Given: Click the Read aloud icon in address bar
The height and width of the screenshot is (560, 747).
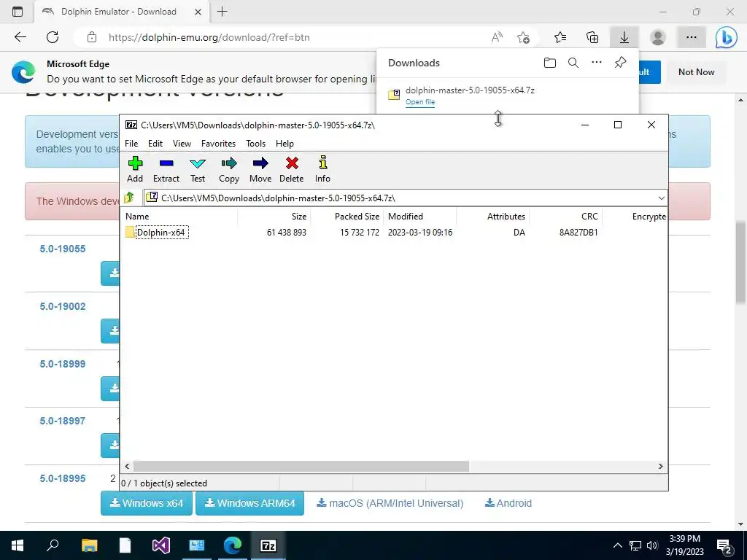Looking at the screenshot, I should (x=497, y=37).
